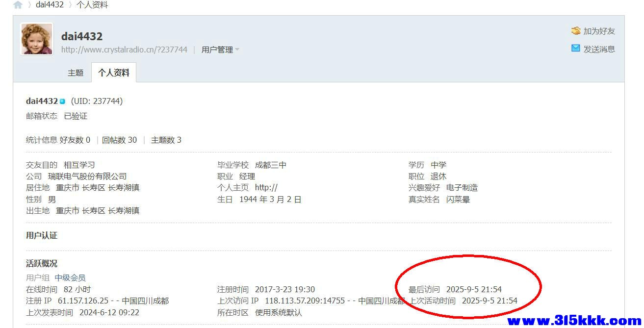
Task: Click the online status icon beside dai4432
Action: pos(62,101)
